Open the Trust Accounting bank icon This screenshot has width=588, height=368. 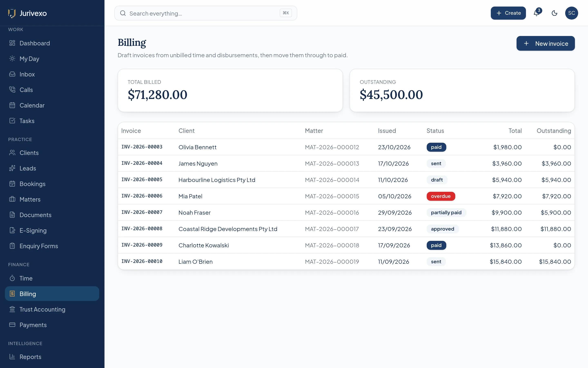coord(12,309)
